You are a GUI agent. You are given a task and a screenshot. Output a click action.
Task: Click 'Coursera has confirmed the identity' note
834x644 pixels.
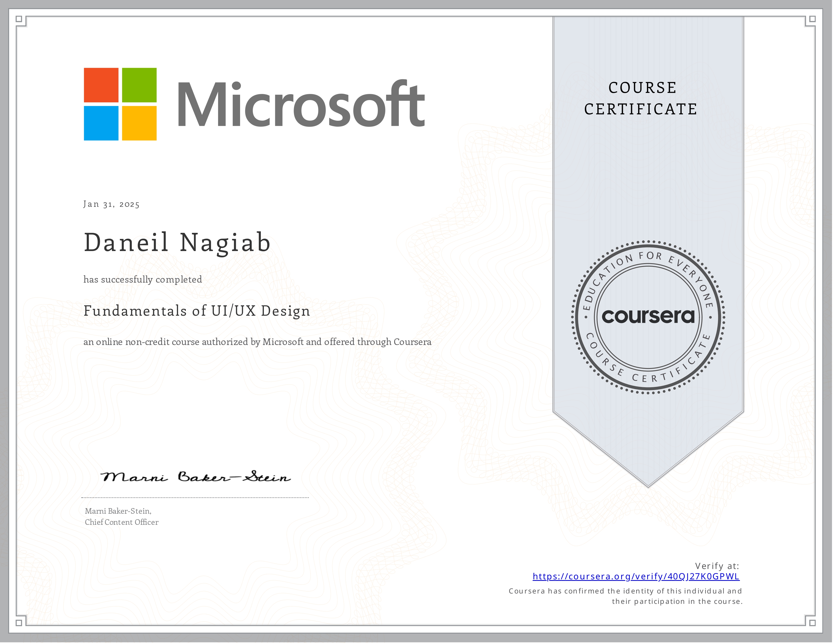point(625,596)
